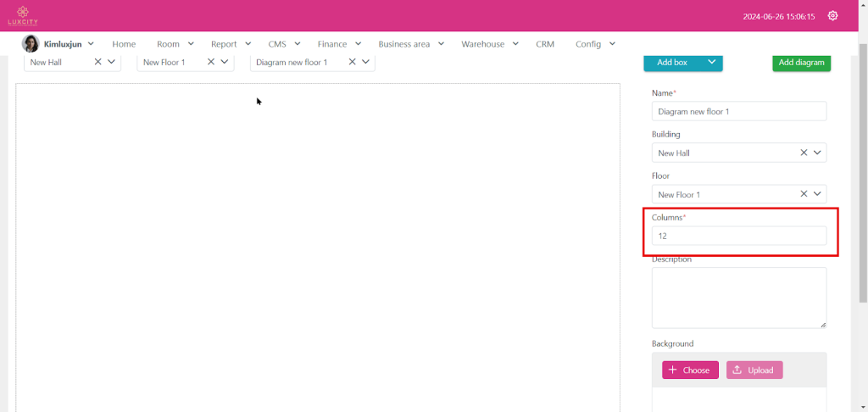Click into the Description text area
This screenshot has width=868, height=412.
(738, 298)
